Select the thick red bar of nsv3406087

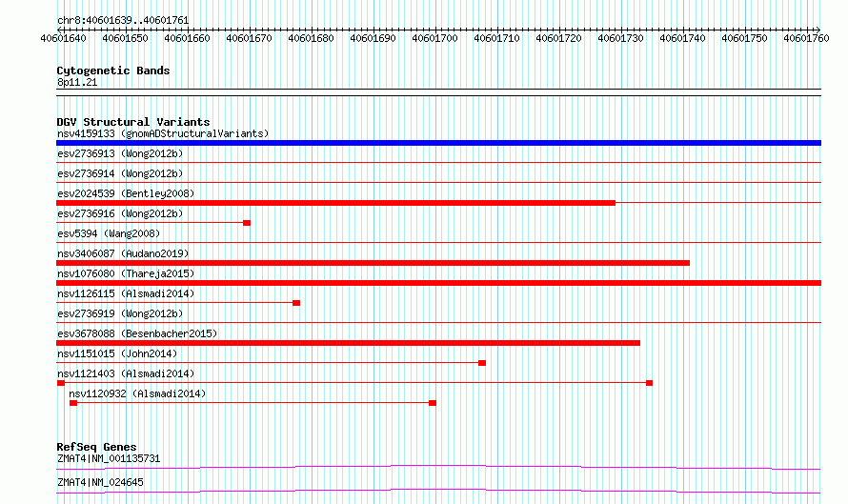tap(374, 263)
